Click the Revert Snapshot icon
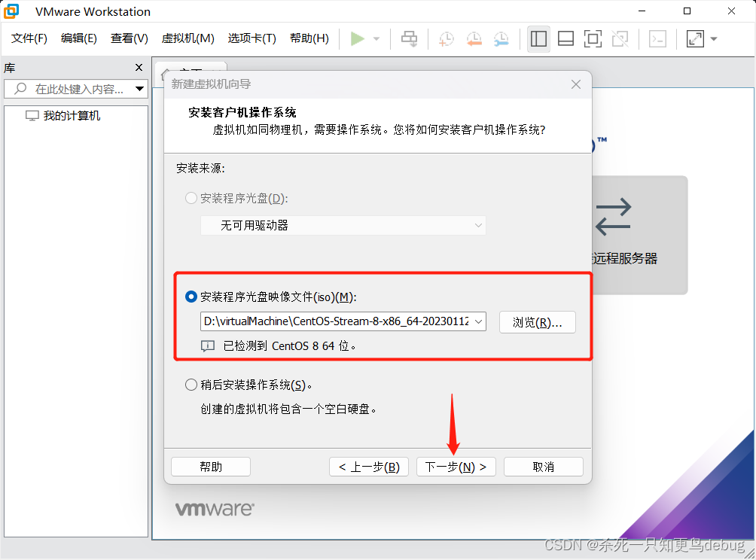This screenshot has width=756, height=560. 474,38
